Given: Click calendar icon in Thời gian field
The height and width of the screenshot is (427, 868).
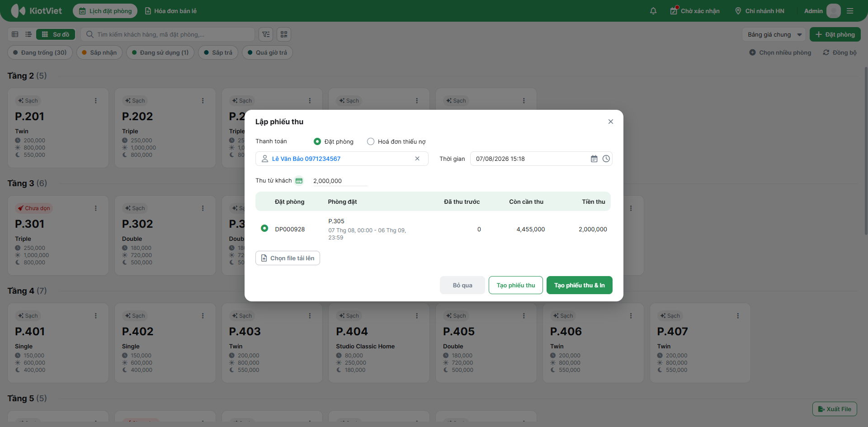Looking at the screenshot, I should (594, 159).
